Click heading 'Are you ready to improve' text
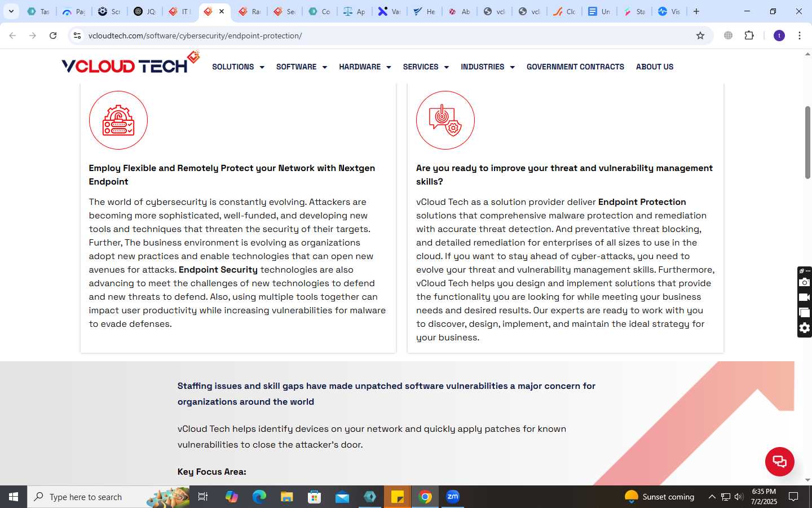This screenshot has width=812, height=508. point(564,175)
